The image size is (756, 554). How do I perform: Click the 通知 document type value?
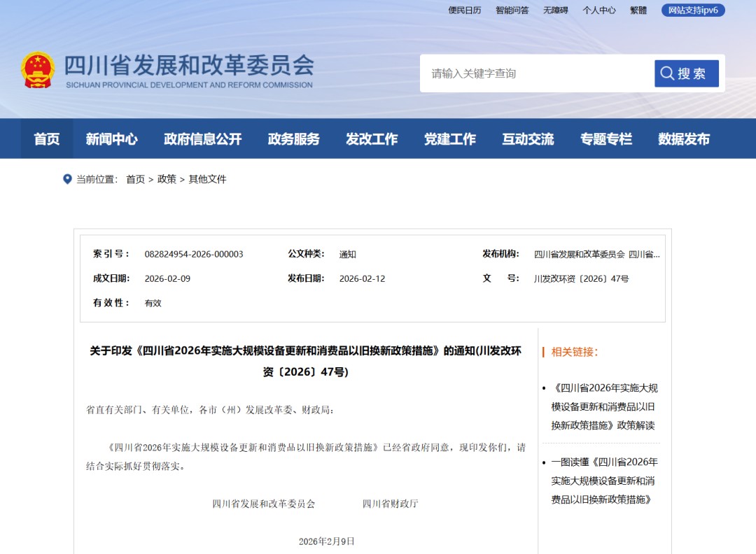pyautogui.click(x=348, y=255)
